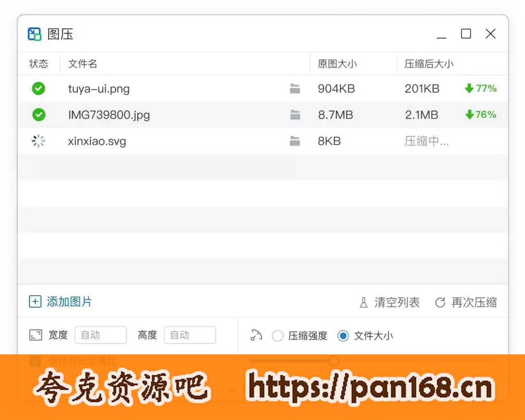Click the 原图大小 column header
The height and width of the screenshot is (420, 525).
point(337,64)
